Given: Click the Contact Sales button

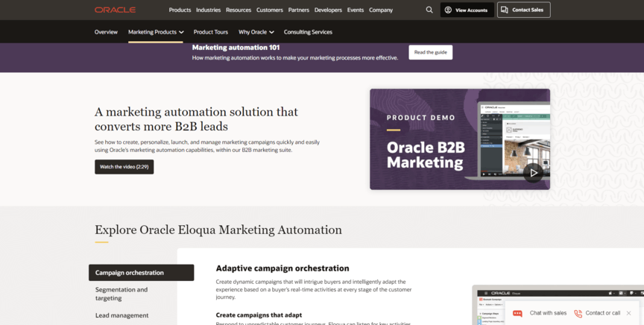Looking at the screenshot, I should click(x=524, y=10).
